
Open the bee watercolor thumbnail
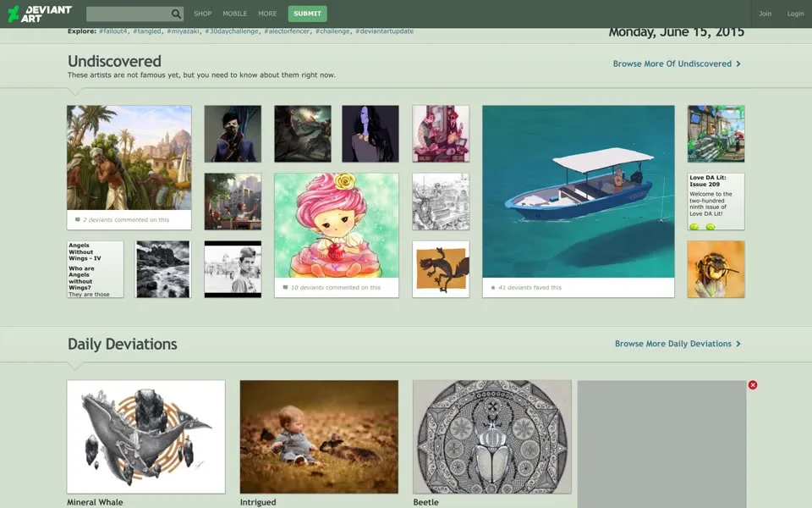coord(716,269)
